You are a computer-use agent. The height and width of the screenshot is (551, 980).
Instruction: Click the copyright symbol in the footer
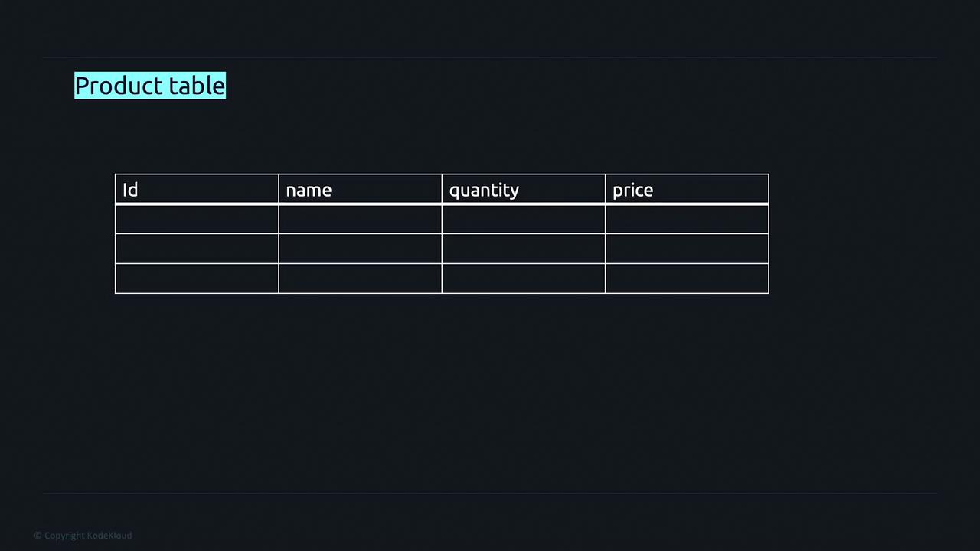(x=38, y=536)
